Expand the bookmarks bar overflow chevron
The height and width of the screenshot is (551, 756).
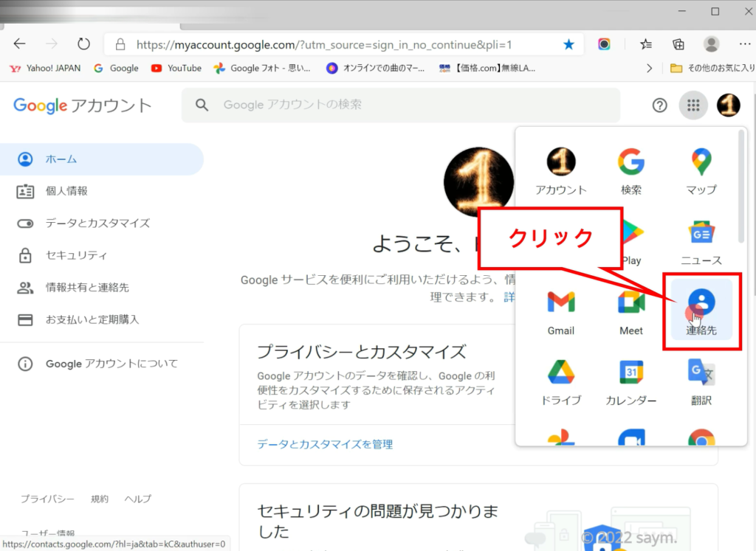(649, 68)
